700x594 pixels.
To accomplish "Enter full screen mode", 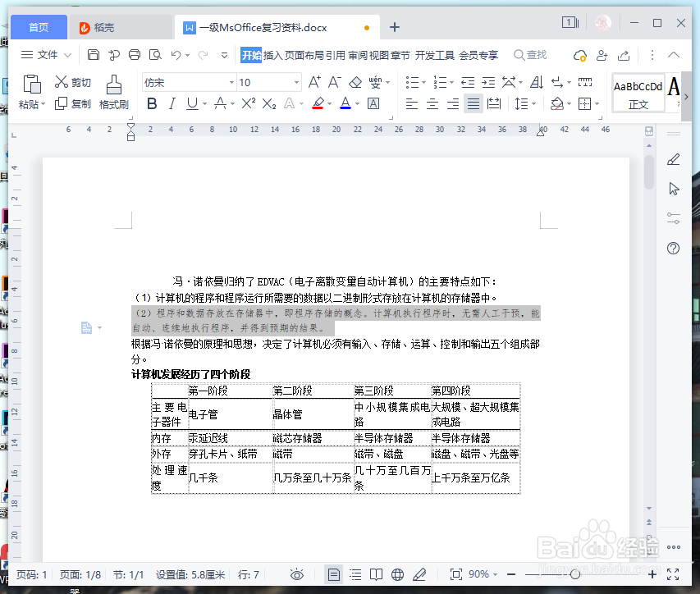I will pos(673,574).
